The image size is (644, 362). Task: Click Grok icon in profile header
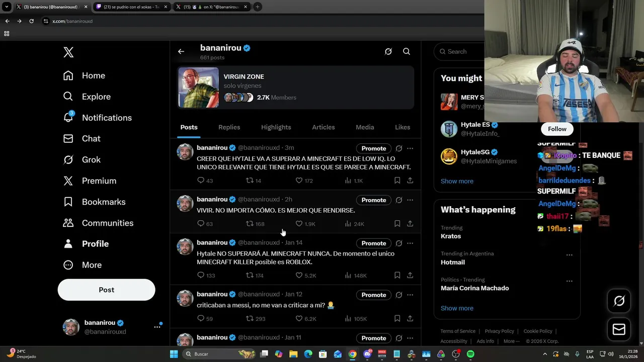(x=388, y=51)
